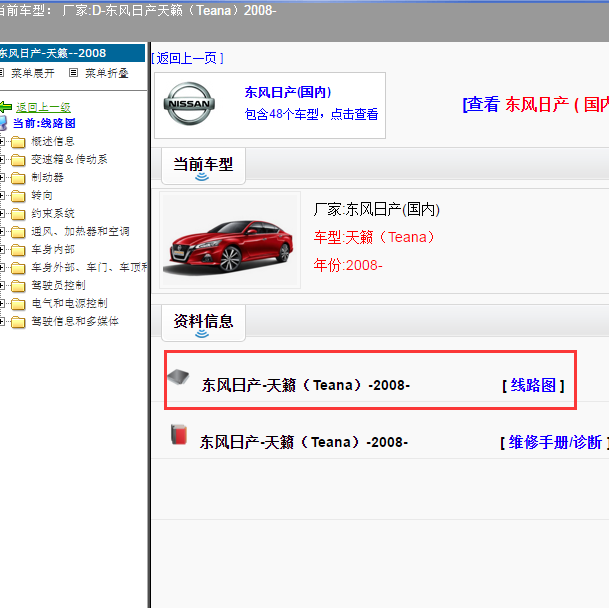The image size is (609, 608).
Task: Expand the 约束系统 tree node
Action: (2, 214)
